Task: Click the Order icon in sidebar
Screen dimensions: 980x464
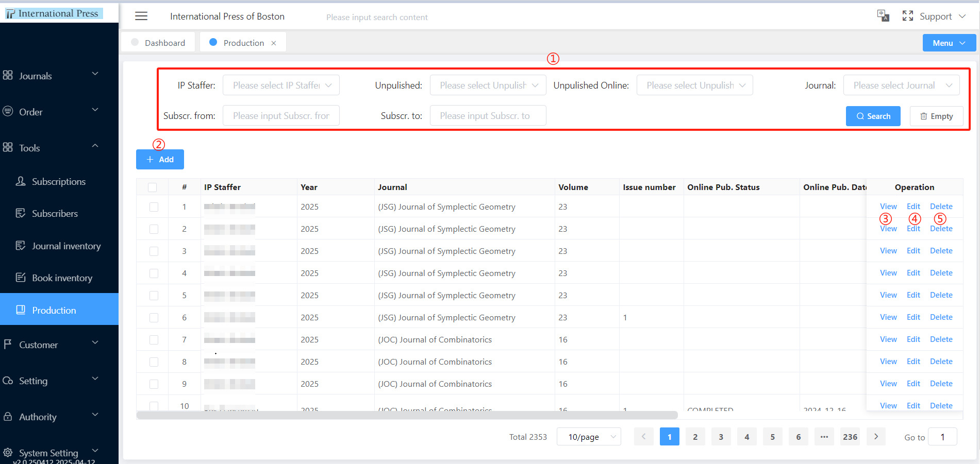Action: (8, 111)
